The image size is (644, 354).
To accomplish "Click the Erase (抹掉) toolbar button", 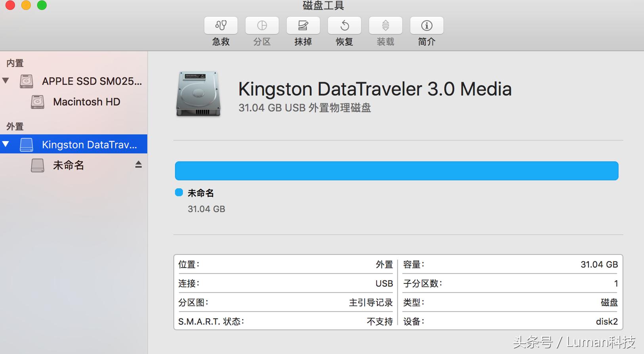I will [x=303, y=25].
